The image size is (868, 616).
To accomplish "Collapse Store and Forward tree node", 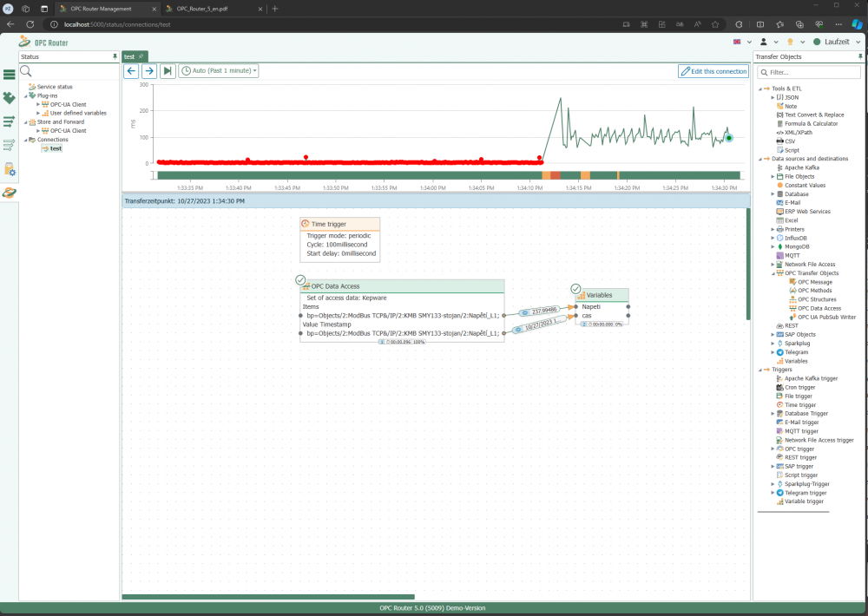I will tap(25, 122).
